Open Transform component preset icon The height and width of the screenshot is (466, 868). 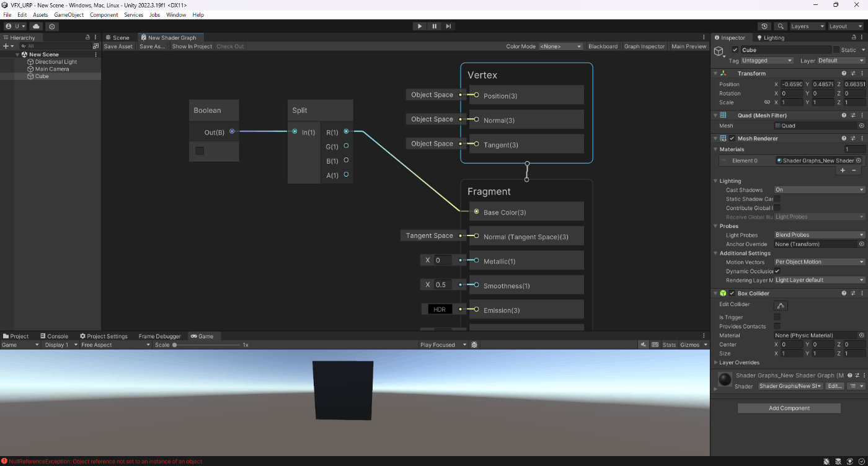coord(853,73)
